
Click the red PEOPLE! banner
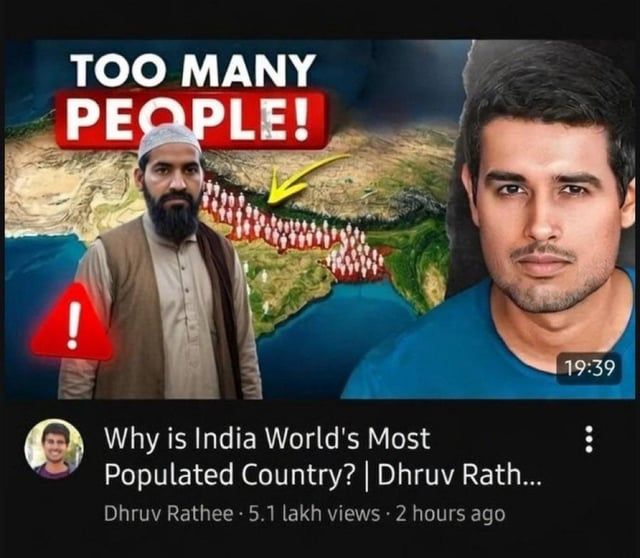[191, 120]
